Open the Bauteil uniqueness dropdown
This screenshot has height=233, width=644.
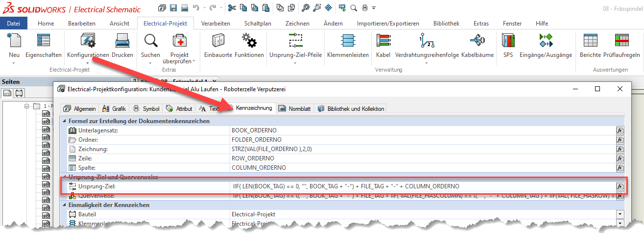pos(620,214)
